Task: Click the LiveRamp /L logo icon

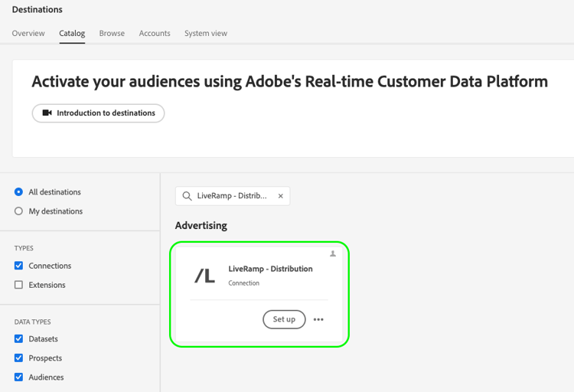Action: [204, 276]
